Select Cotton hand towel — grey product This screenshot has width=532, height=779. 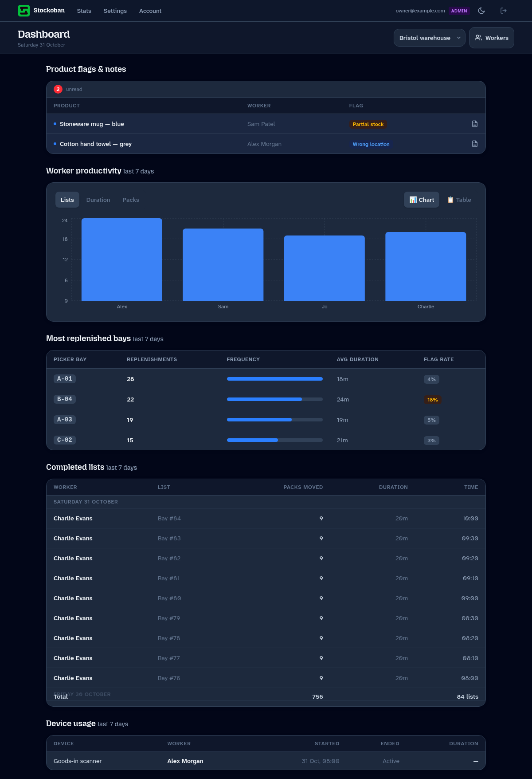(96, 144)
